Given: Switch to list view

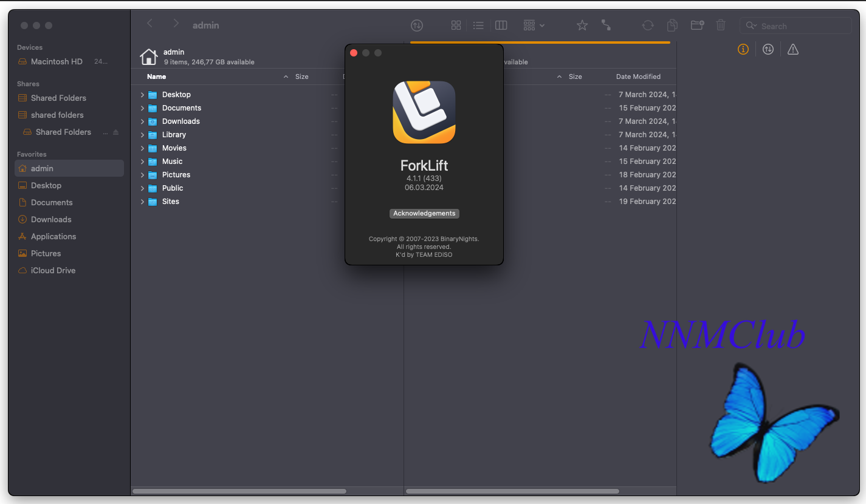Looking at the screenshot, I should [478, 26].
